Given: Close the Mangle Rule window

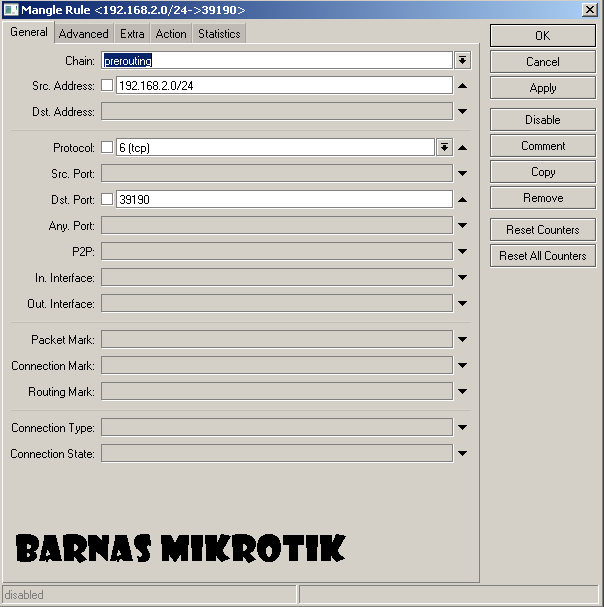Looking at the screenshot, I should coord(590,9).
